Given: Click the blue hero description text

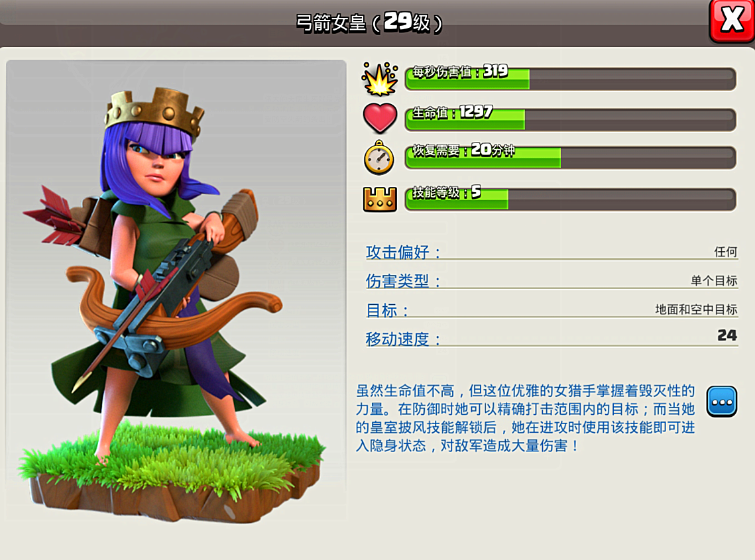Looking at the screenshot, I should click(x=526, y=418).
